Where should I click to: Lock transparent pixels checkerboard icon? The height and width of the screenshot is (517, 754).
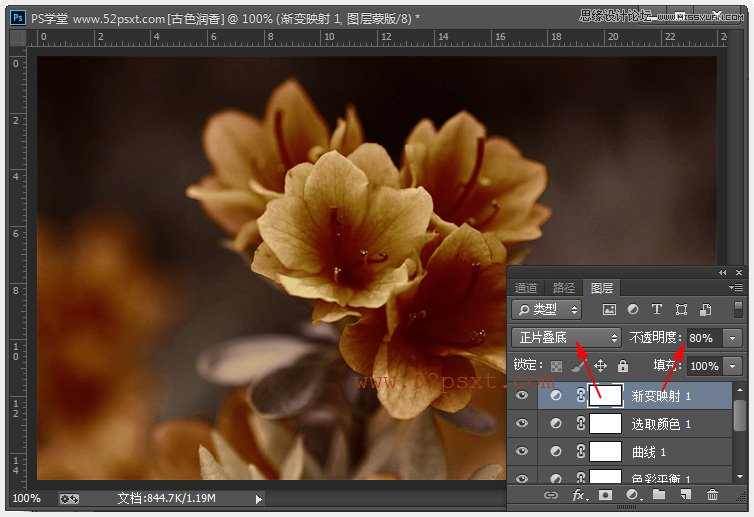pos(556,366)
